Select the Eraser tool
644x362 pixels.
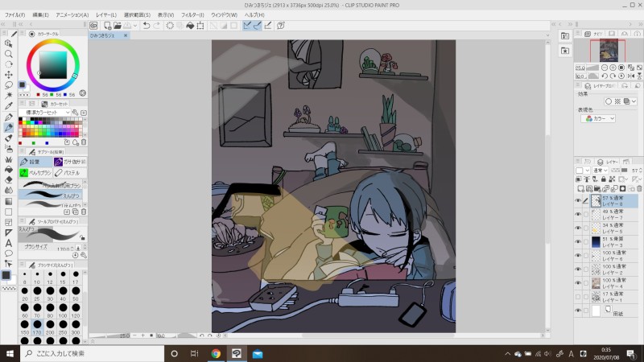pyautogui.click(x=8, y=179)
